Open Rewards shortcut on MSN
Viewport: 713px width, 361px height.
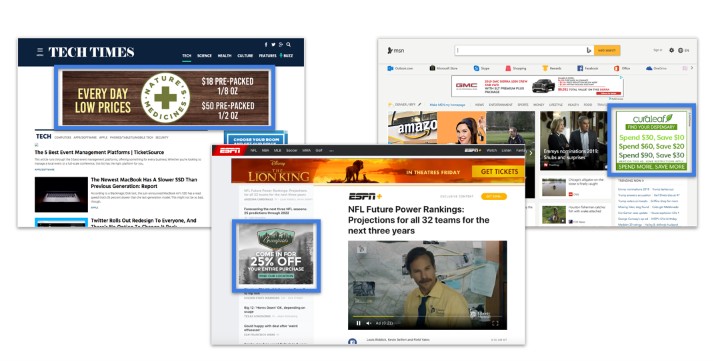click(552, 68)
